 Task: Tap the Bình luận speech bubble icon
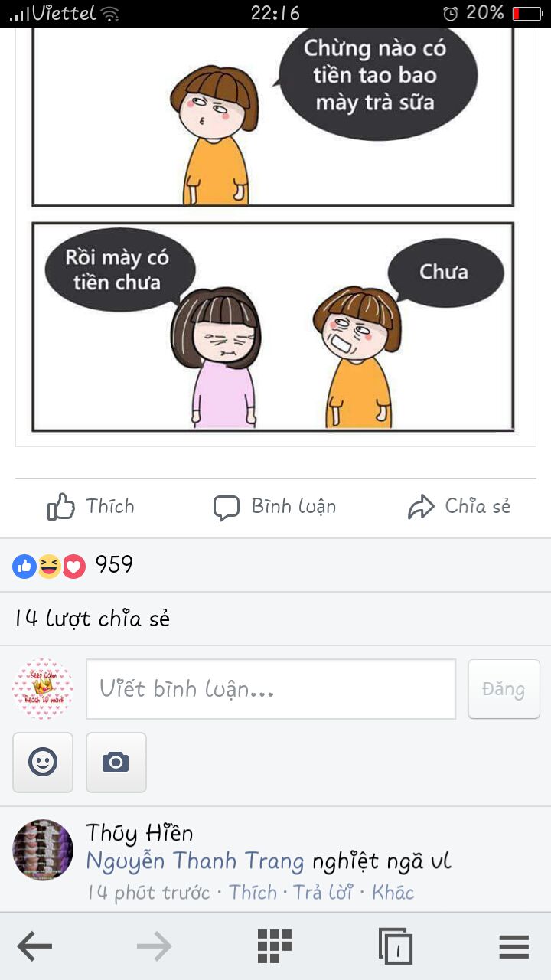click(x=226, y=508)
